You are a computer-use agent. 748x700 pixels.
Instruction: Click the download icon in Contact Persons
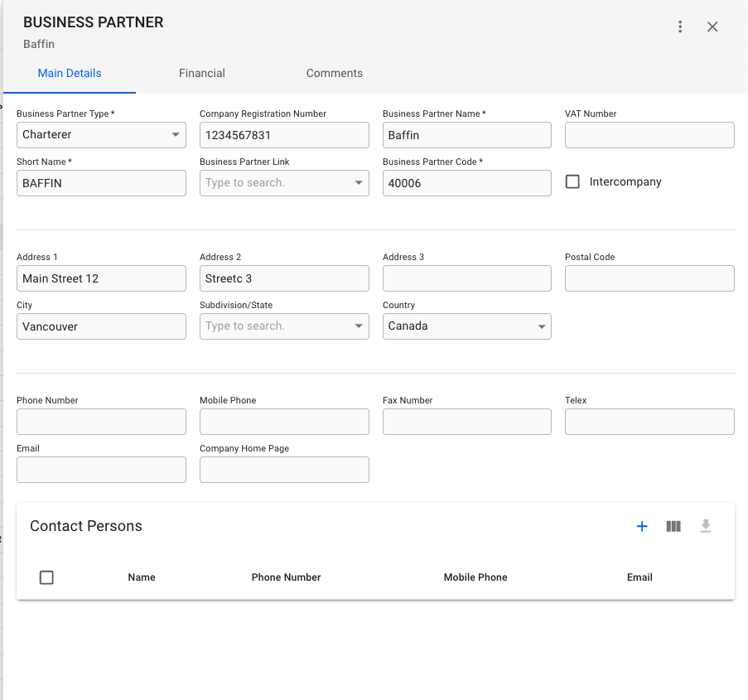tap(706, 526)
